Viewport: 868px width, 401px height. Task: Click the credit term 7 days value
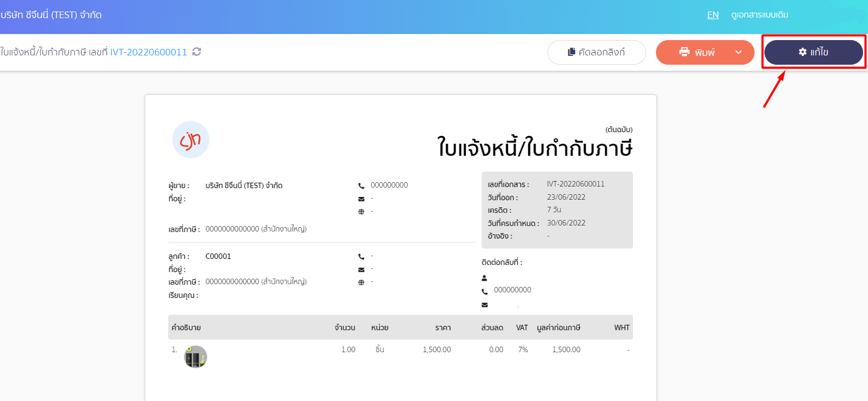tap(554, 210)
